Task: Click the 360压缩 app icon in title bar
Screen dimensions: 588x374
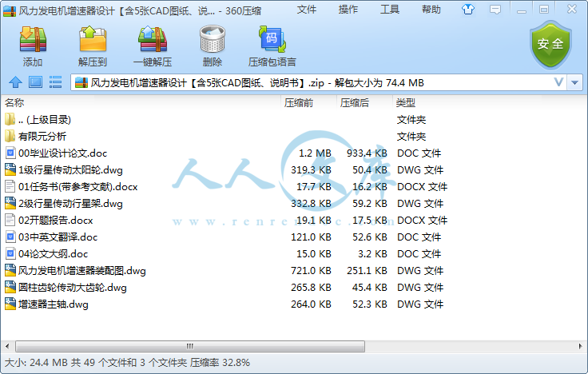Action: (x=10, y=11)
